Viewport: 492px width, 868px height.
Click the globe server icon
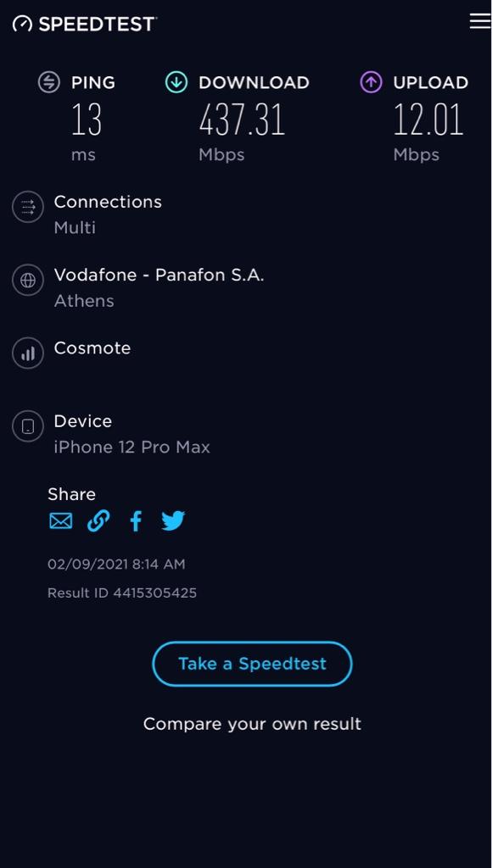(28, 280)
